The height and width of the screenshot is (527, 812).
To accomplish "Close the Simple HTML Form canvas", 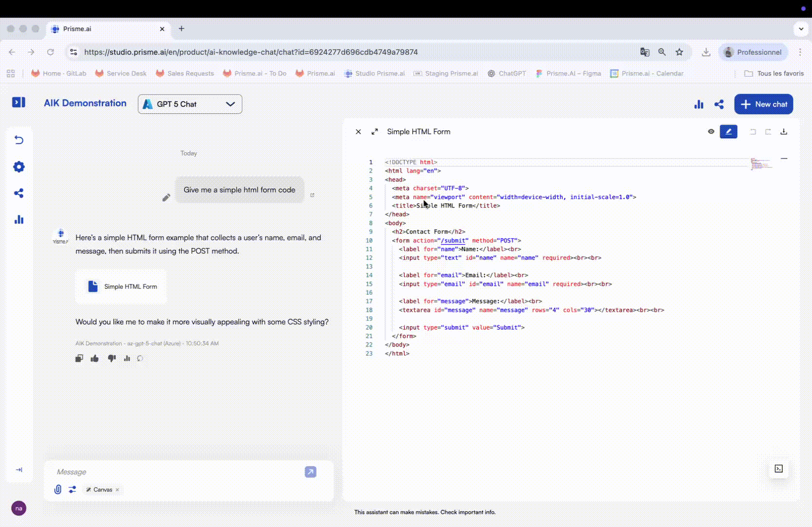I will point(358,132).
